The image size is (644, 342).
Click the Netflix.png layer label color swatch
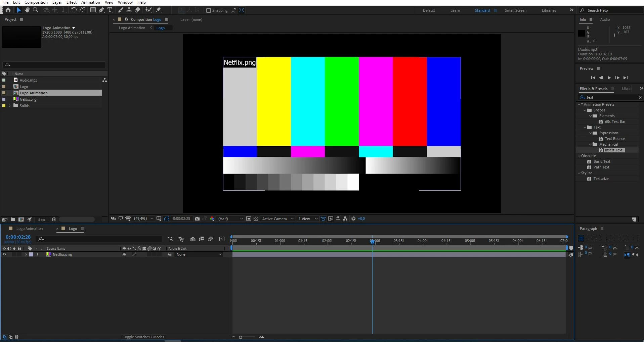(x=31, y=254)
